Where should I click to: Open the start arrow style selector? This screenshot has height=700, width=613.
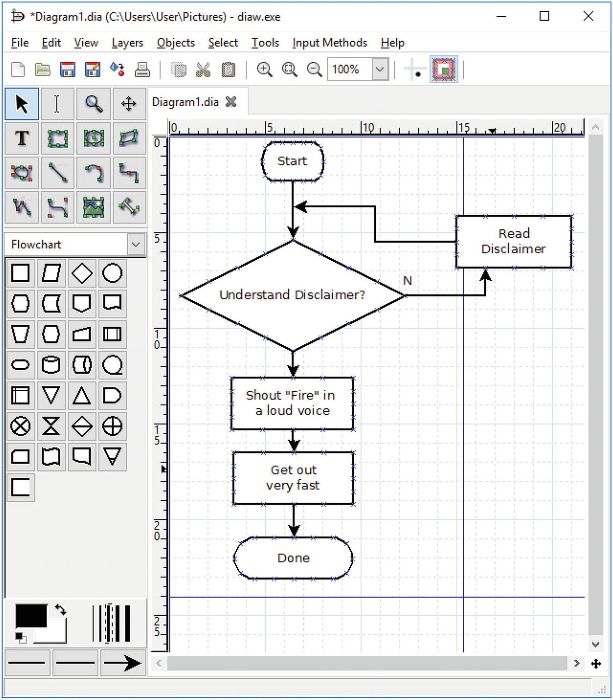27,663
